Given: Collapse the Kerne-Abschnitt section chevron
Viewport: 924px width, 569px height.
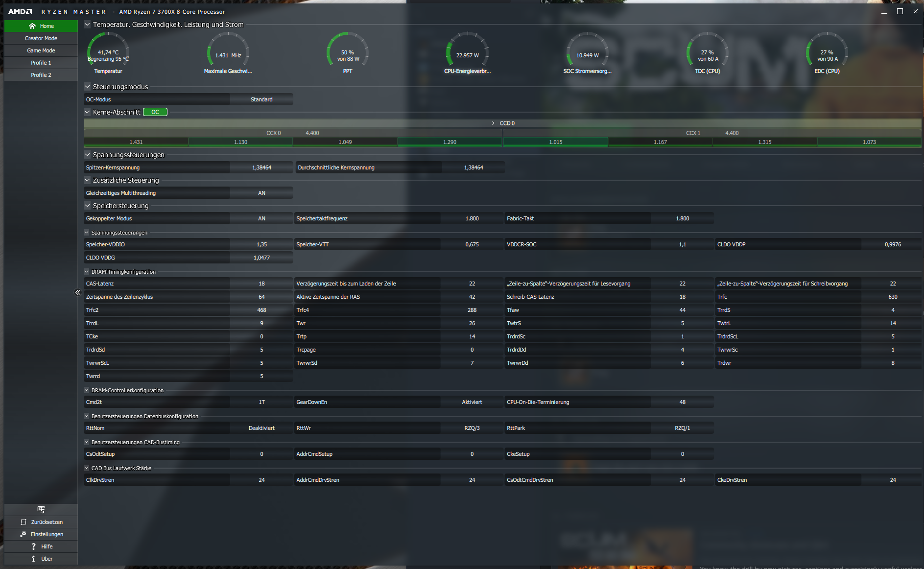Looking at the screenshot, I should coord(87,112).
